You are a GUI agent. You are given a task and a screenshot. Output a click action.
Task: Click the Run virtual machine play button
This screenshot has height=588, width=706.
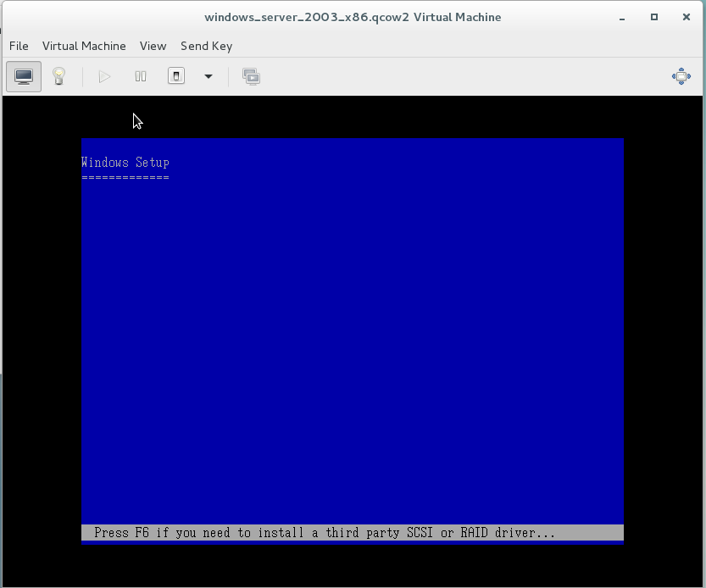104,76
